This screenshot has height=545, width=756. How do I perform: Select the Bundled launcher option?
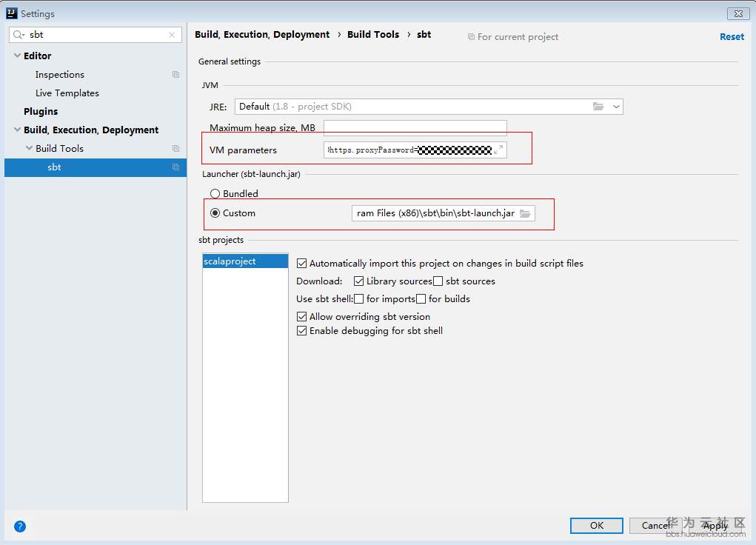click(215, 194)
